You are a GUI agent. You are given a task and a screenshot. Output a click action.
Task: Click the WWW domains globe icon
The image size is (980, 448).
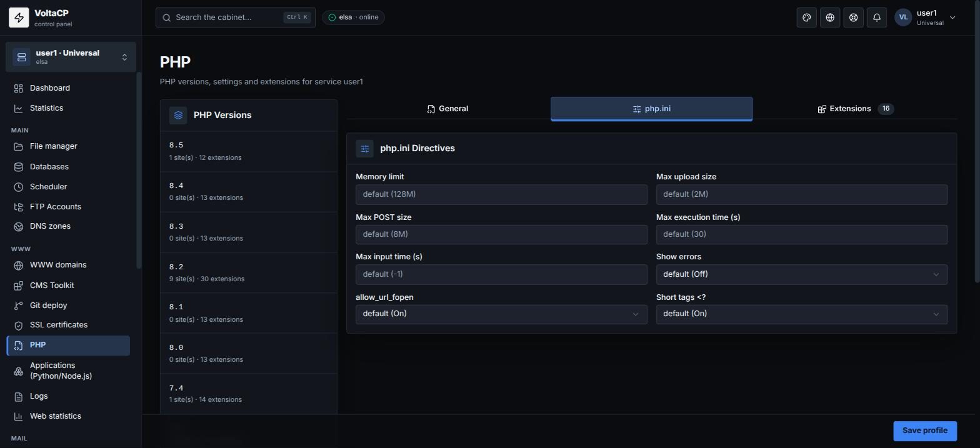[x=19, y=266]
